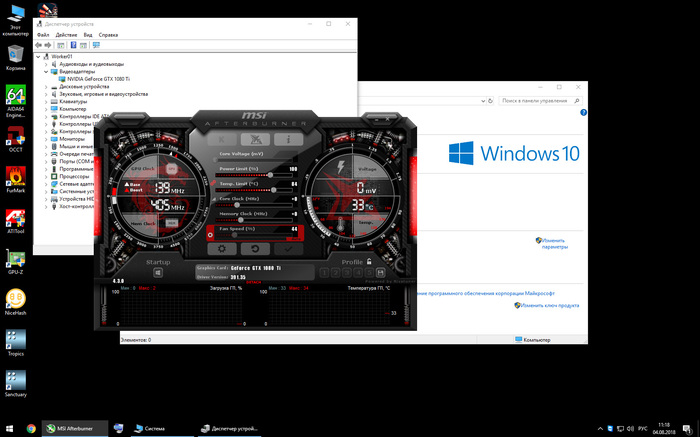Save profile using the floppy disk icon

[x=381, y=272]
